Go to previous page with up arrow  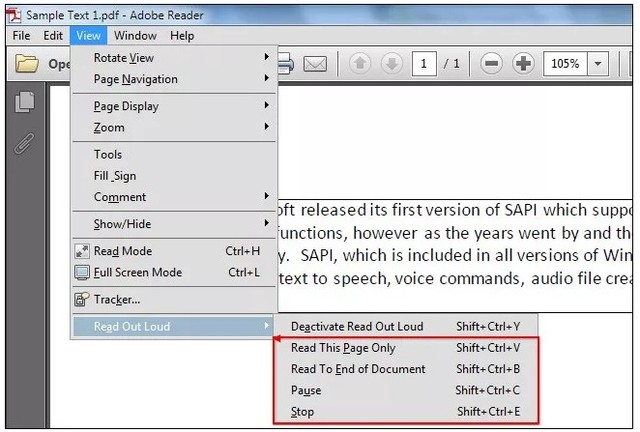click(360, 64)
